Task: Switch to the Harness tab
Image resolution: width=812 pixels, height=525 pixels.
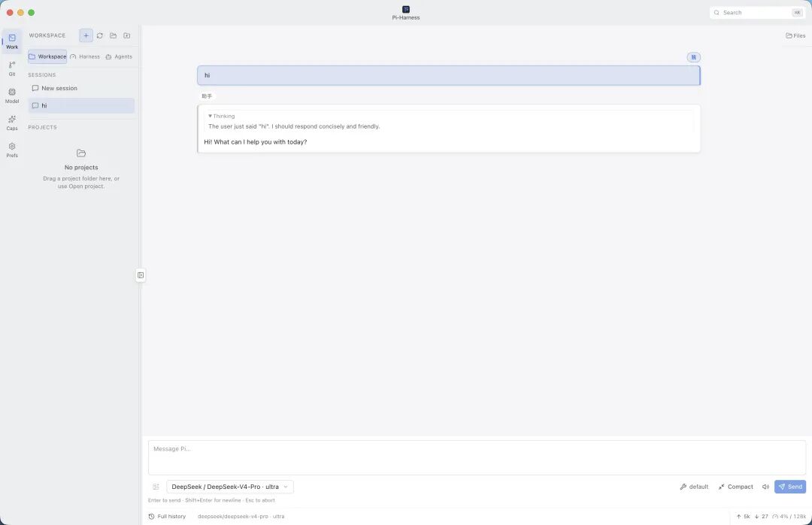Action: click(x=85, y=56)
